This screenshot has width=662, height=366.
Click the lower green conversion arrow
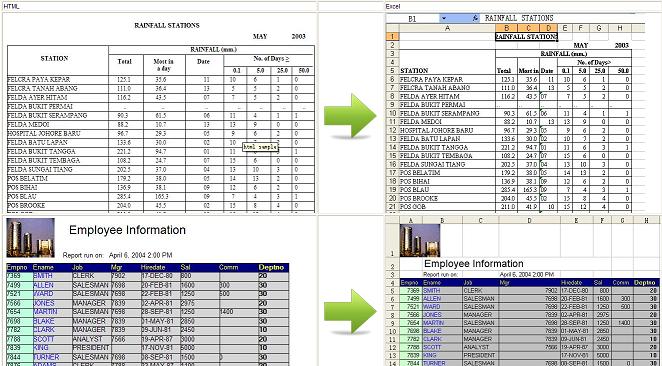[x=350, y=312]
